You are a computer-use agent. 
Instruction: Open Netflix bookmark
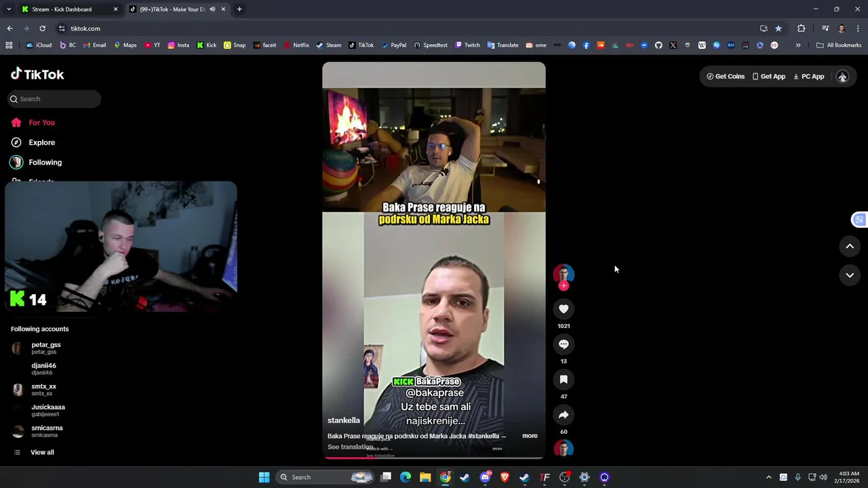[296, 45]
